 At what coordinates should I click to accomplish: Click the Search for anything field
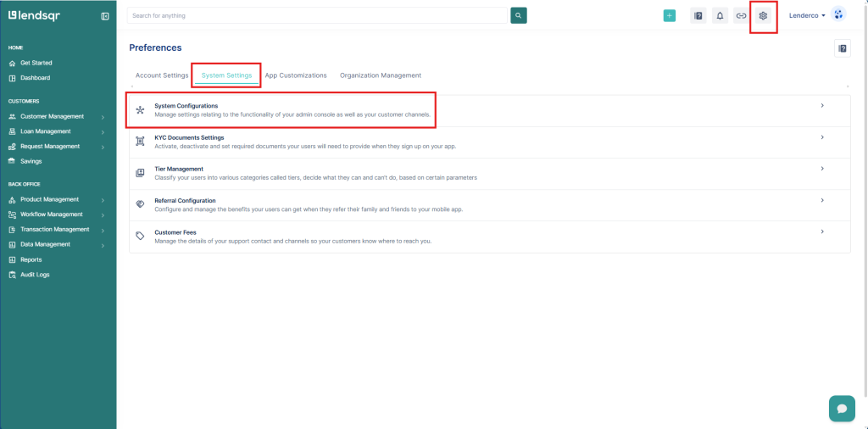tap(318, 15)
